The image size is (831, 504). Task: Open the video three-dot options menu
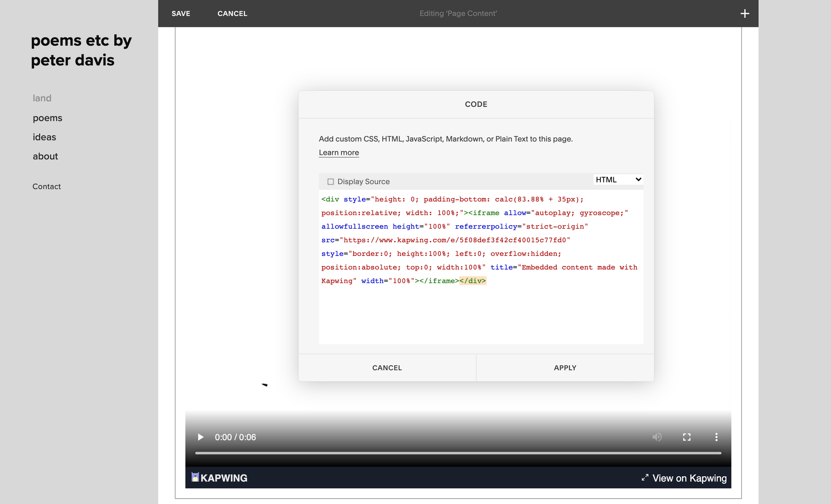click(716, 437)
